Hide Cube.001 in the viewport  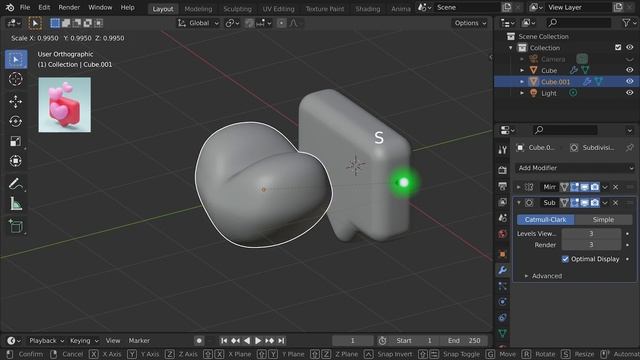pyautogui.click(x=630, y=82)
